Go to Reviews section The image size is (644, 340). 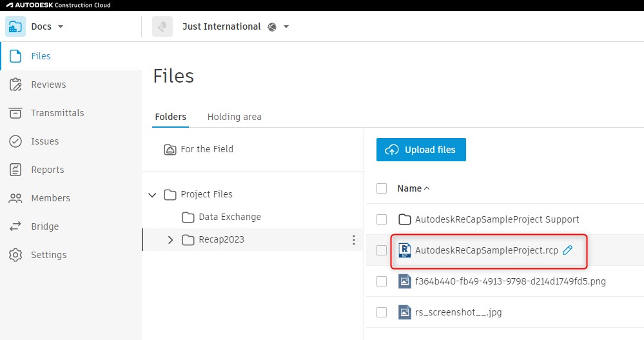[x=48, y=85]
